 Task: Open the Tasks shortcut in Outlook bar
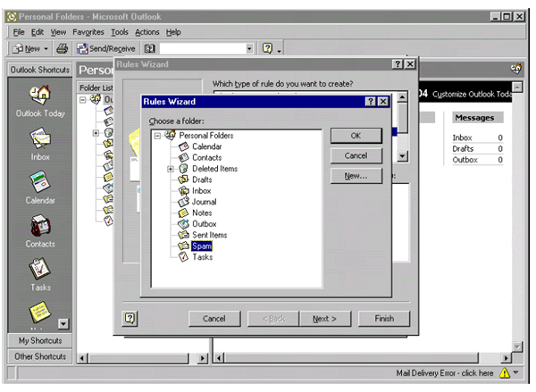[x=40, y=269]
